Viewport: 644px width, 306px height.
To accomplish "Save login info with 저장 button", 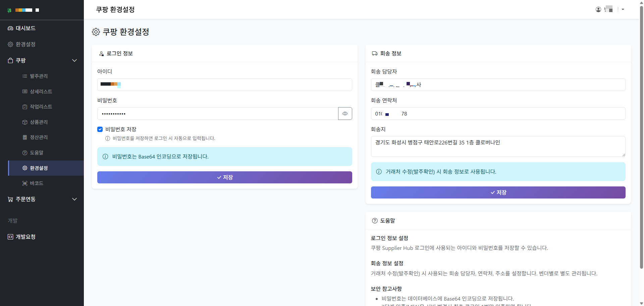I will pos(225,177).
